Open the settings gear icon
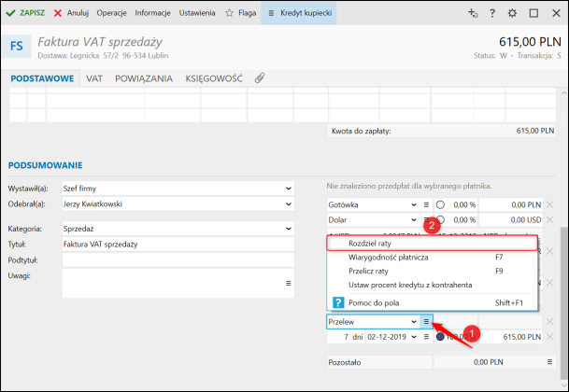 (512, 14)
